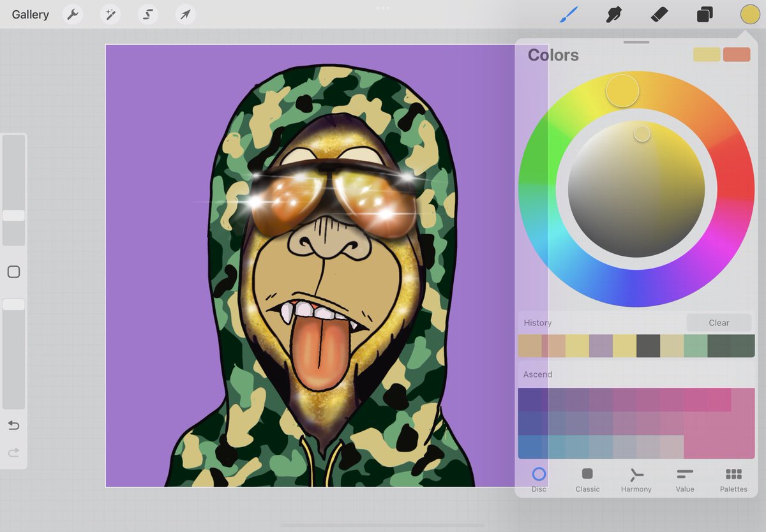
Task: Choose the blue bottom-left Ascend swatch
Action: [530, 447]
